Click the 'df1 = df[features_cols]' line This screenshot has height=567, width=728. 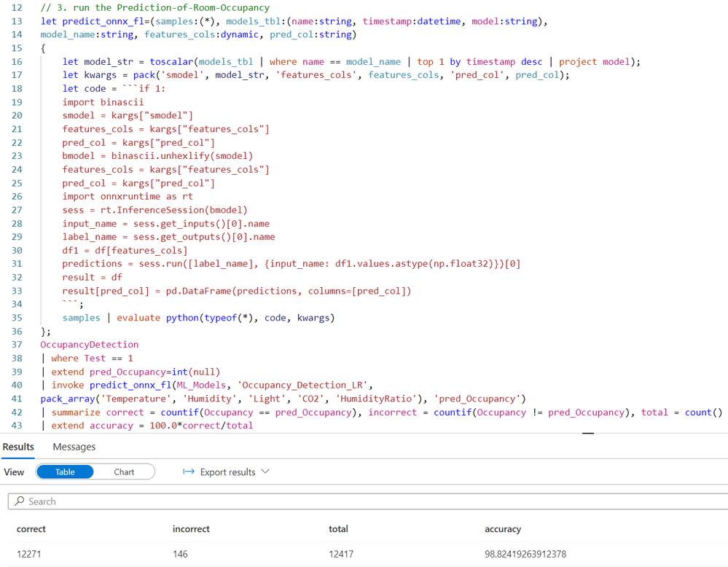click(x=125, y=250)
